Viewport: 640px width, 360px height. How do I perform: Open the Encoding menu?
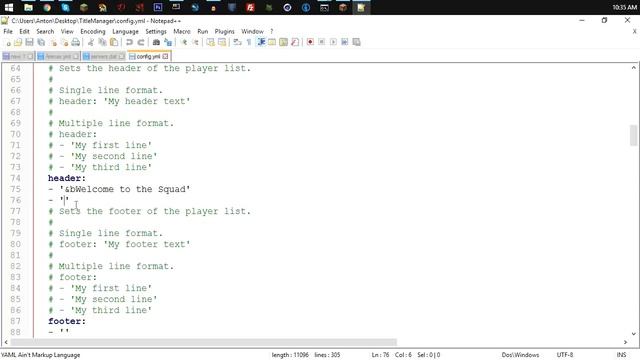click(93, 31)
